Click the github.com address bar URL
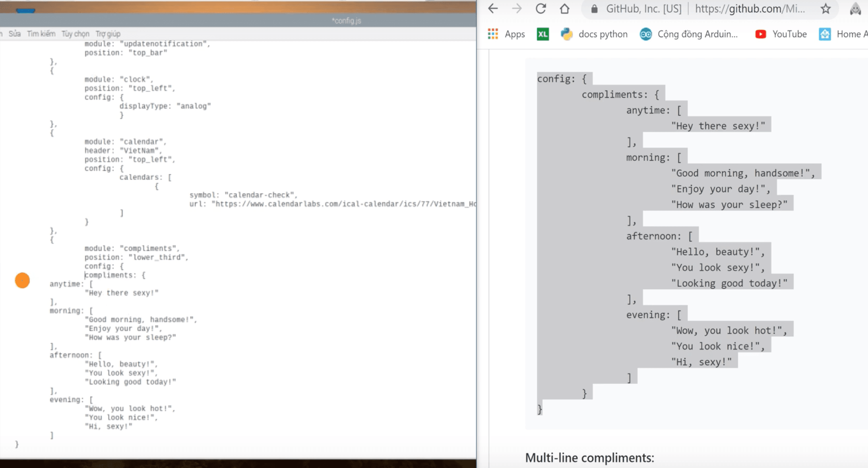This screenshot has width=868, height=468. [x=750, y=9]
